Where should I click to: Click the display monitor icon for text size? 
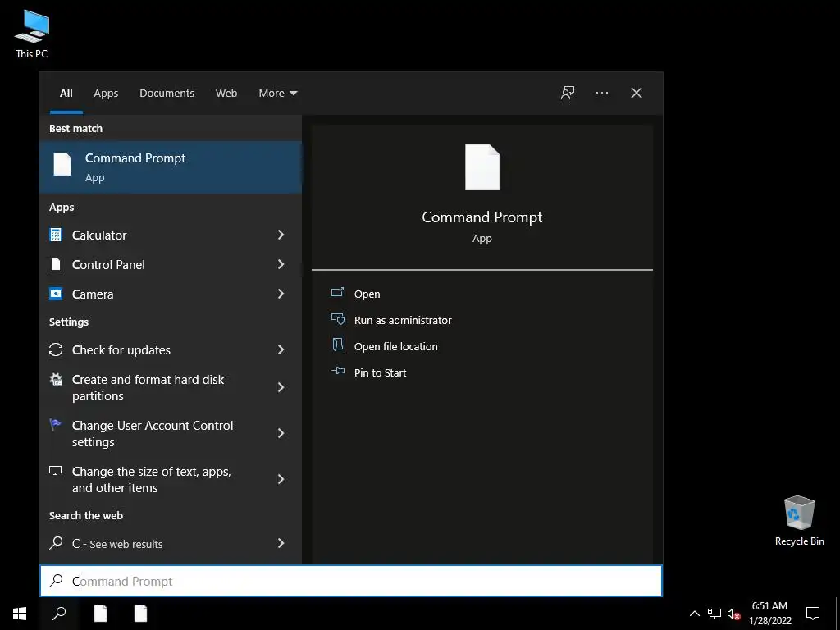click(x=55, y=470)
